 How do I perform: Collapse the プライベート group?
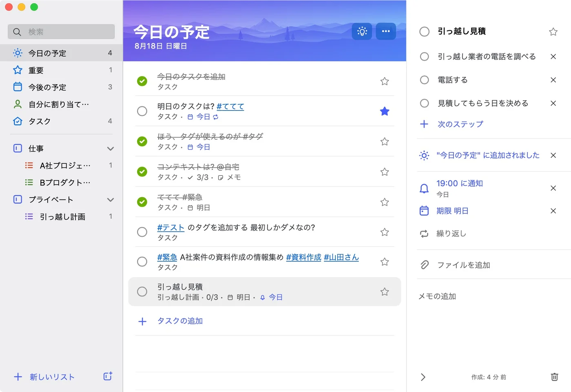(110, 200)
